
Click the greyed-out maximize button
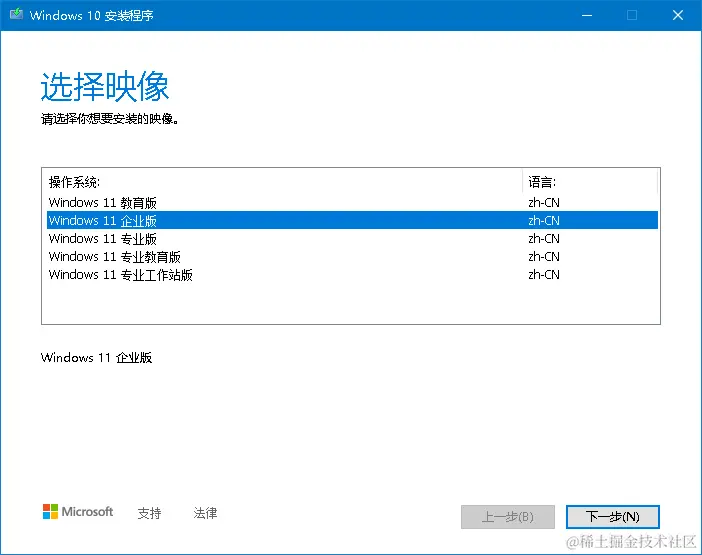click(632, 15)
